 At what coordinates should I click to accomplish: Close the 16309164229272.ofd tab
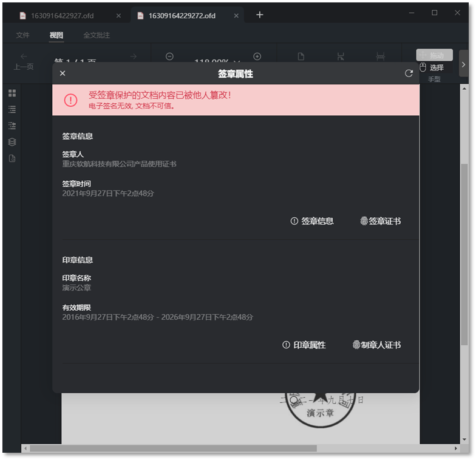[x=236, y=16]
